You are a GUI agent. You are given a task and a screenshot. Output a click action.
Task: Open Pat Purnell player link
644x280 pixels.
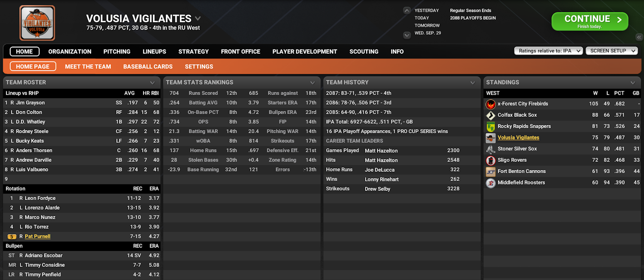(x=38, y=236)
